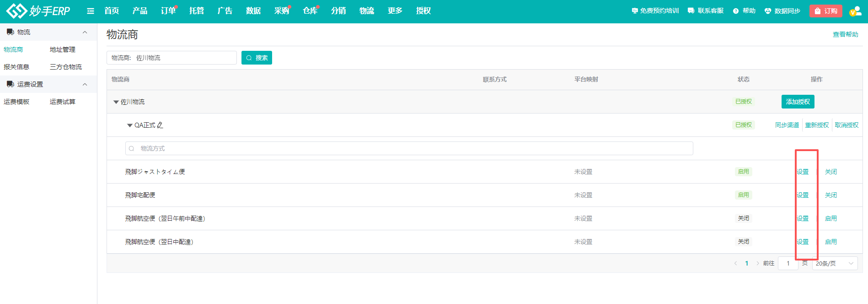The height and width of the screenshot is (304, 868).
Task: Click the hamburger menu collapse icon
Action: pyautogui.click(x=91, y=11)
